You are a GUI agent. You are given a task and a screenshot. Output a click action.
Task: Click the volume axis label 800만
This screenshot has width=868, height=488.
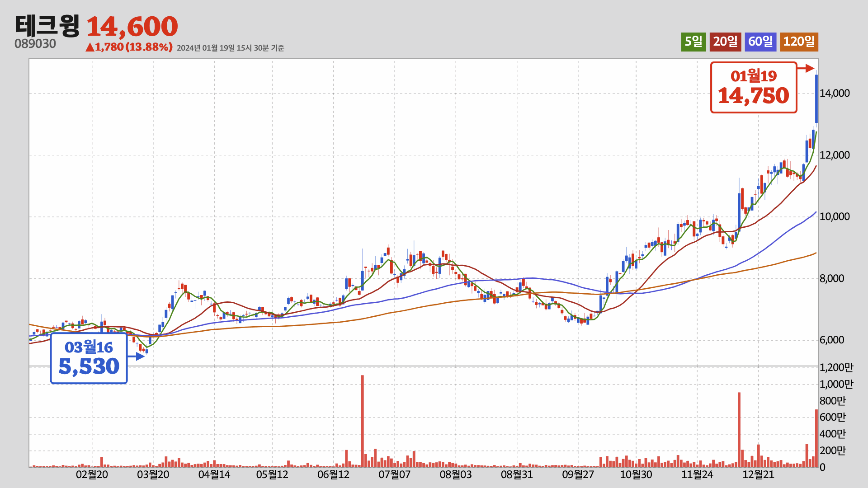tap(833, 401)
